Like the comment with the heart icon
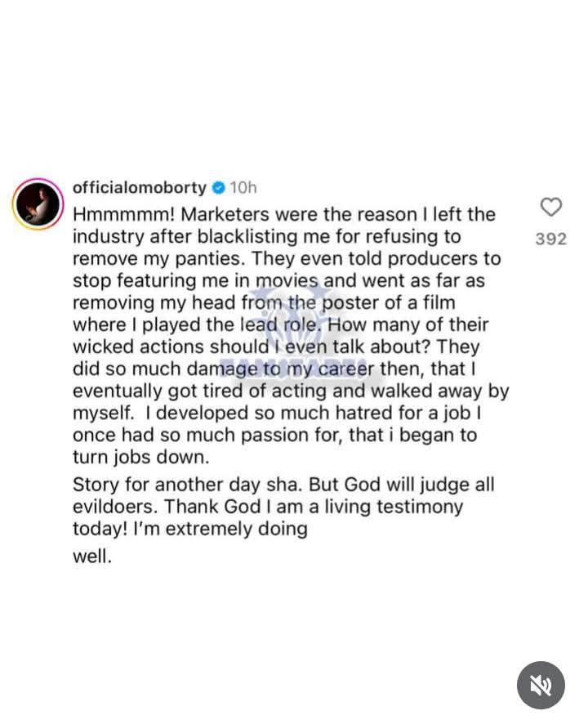The width and height of the screenshot is (588, 720). coord(551,207)
